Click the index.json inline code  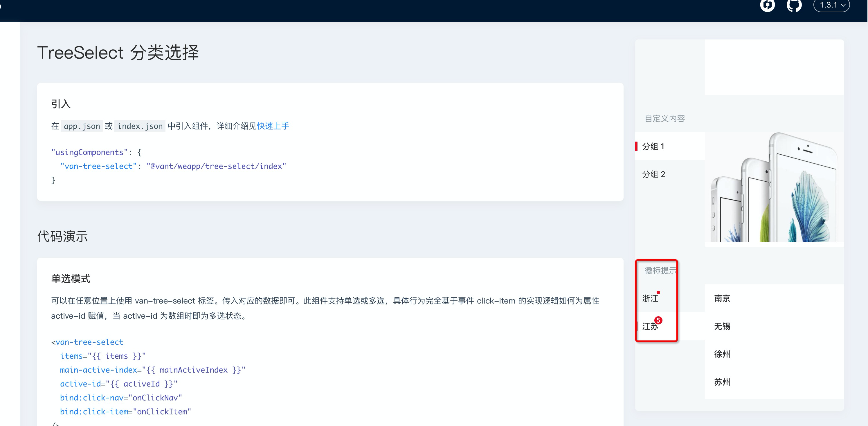pyautogui.click(x=140, y=126)
